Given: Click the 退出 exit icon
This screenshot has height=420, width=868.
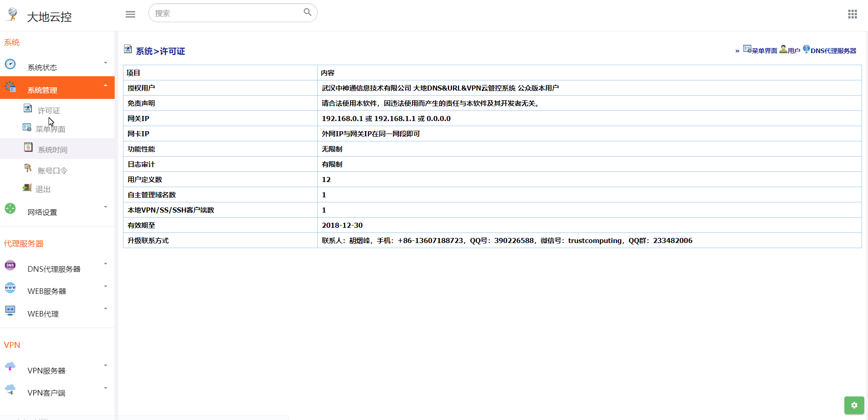Looking at the screenshot, I should pyautogui.click(x=27, y=187).
